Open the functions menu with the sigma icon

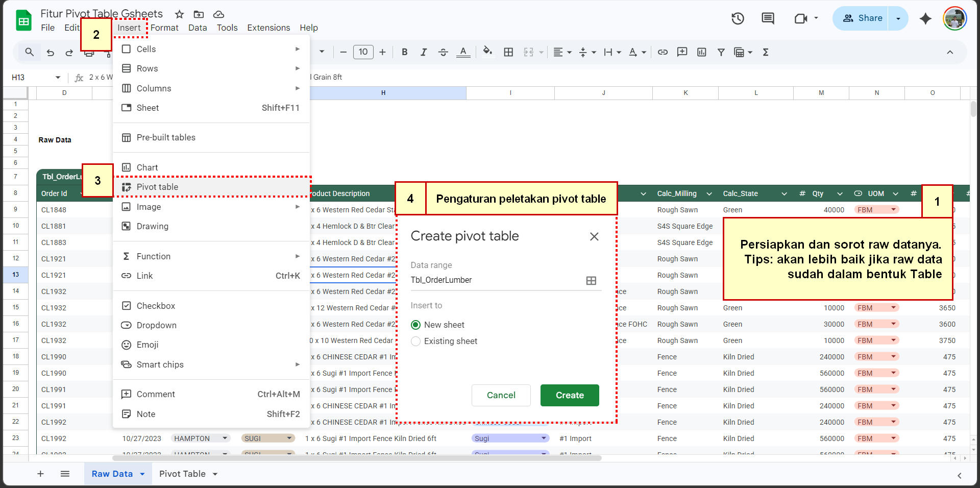766,52
